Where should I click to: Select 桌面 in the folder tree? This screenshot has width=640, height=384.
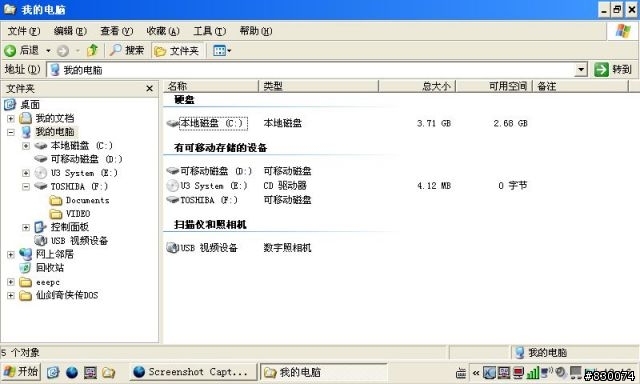[x=30, y=105]
